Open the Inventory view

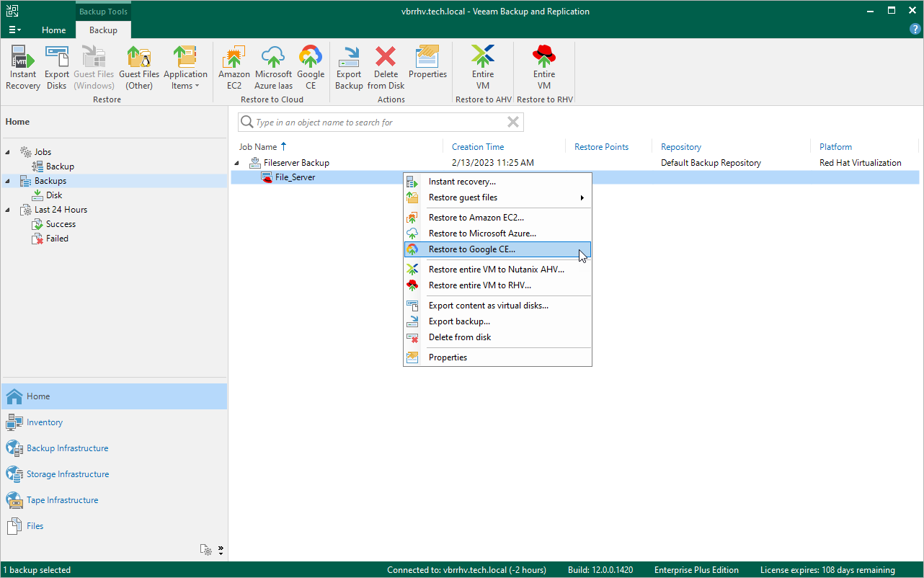point(114,422)
